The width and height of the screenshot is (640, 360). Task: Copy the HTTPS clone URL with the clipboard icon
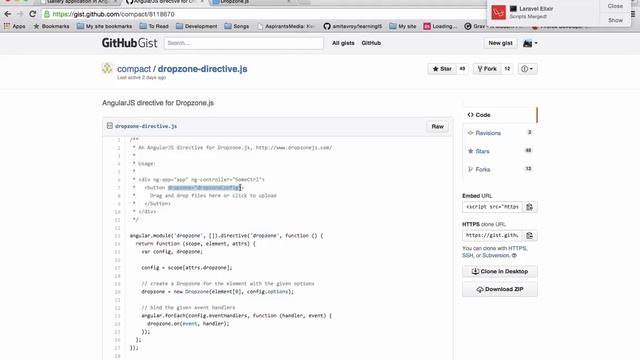point(529,236)
